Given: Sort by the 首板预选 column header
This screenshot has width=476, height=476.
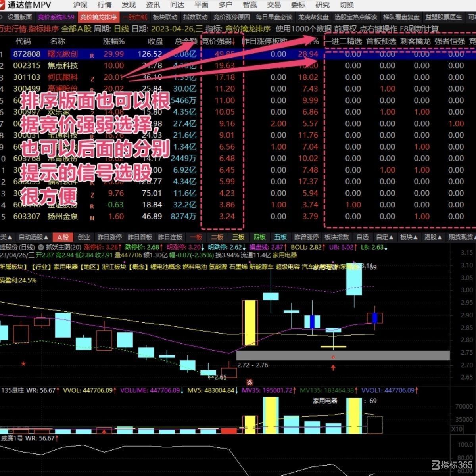Looking at the screenshot, I should click(381, 41).
